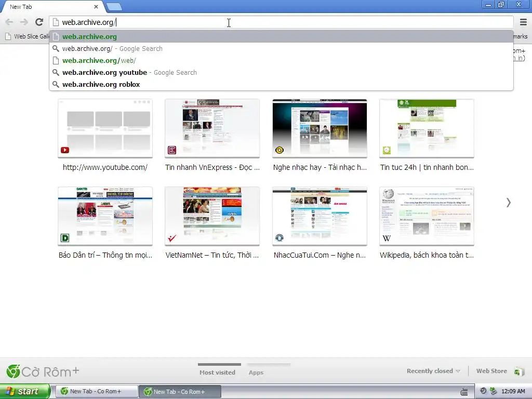The height and width of the screenshot is (399, 532).
Task: Open the VietNamNet thumbnail
Action: coord(212,216)
